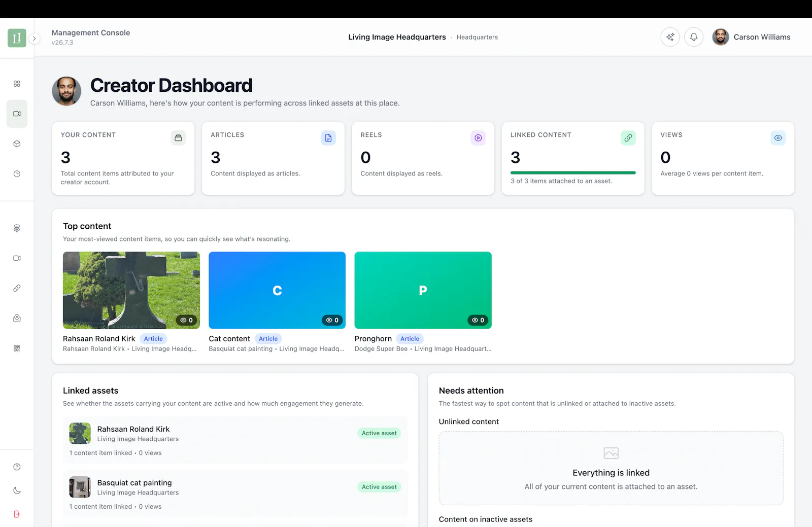
Task: Click the large Creator Dashboard profile photo
Action: (66, 91)
